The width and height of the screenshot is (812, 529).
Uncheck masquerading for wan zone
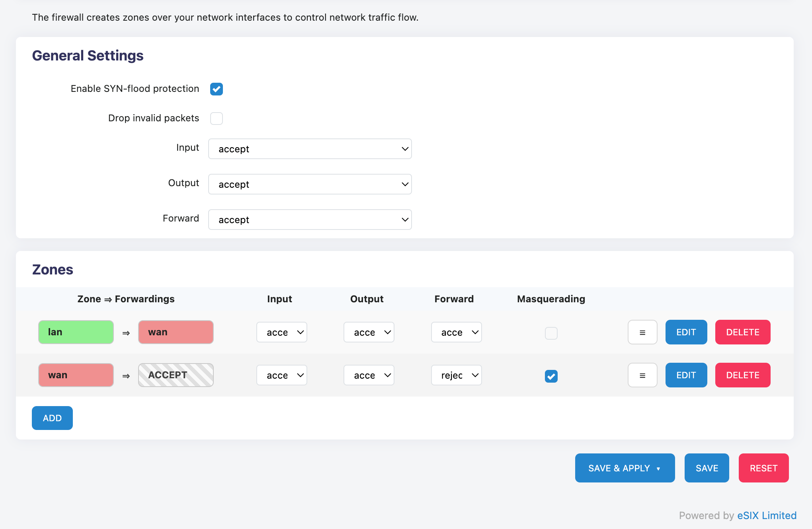coord(551,376)
